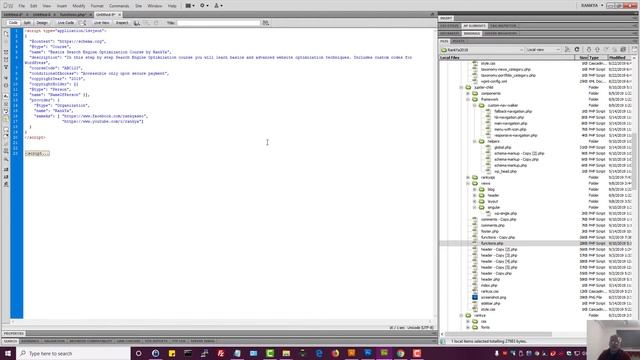Viewport: 640px width, 360px height.
Task: Click the Windows Start button
Action: (8, 353)
